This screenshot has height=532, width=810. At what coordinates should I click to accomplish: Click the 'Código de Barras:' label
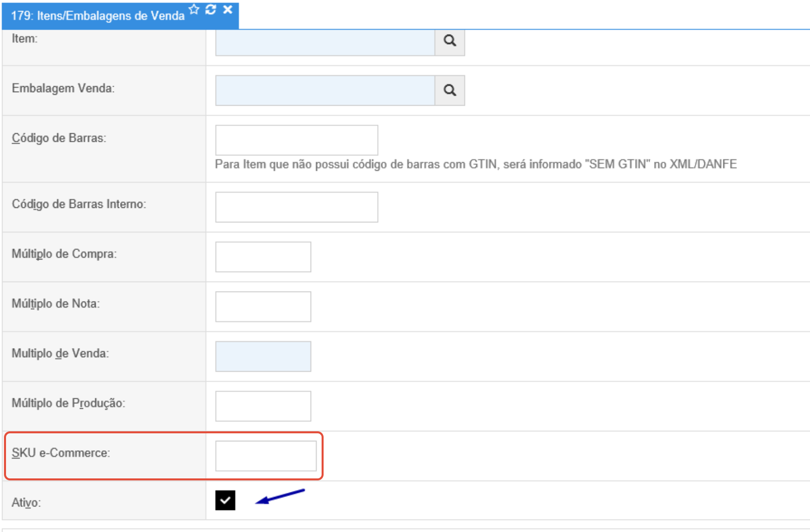[x=59, y=138]
